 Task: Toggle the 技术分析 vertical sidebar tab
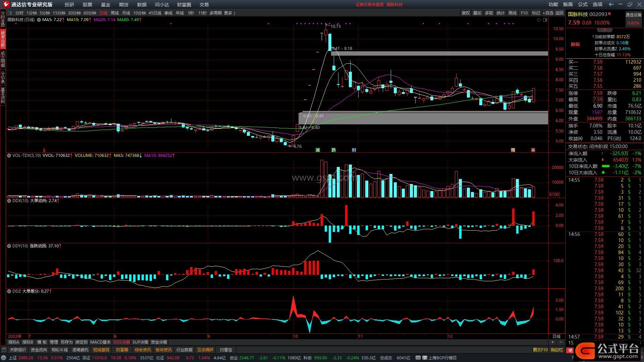coord(3,39)
